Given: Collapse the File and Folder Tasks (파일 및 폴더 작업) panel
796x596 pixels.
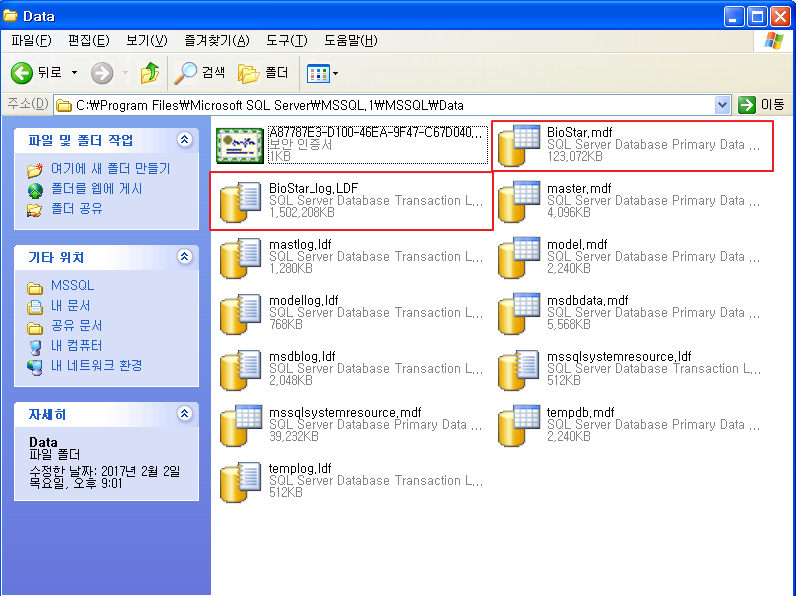Looking at the screenshot, I should [185, 140].
